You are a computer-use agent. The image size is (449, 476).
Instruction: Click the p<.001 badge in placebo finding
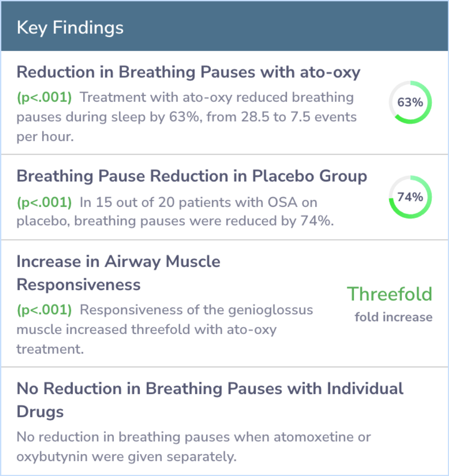[x=44, y=202]
